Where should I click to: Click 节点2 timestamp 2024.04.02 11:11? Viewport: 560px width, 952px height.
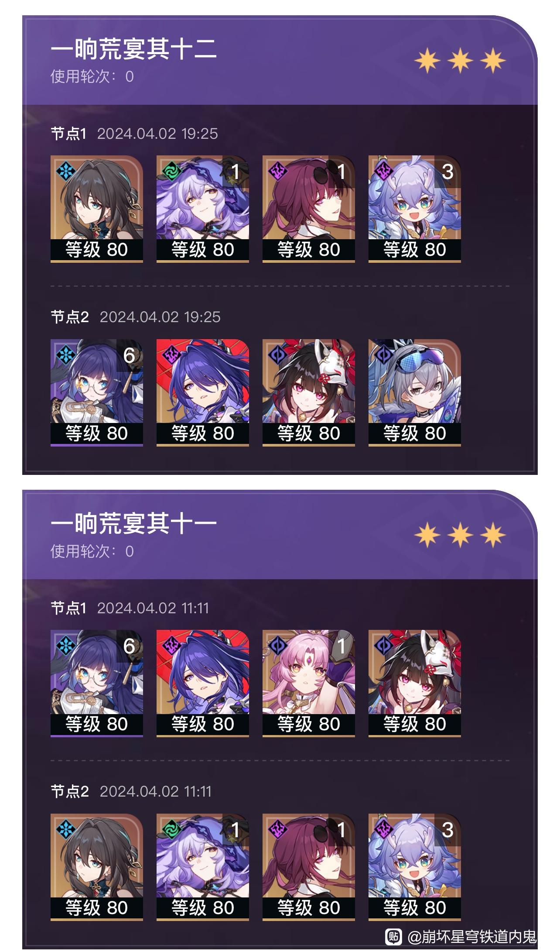[156, 791]
